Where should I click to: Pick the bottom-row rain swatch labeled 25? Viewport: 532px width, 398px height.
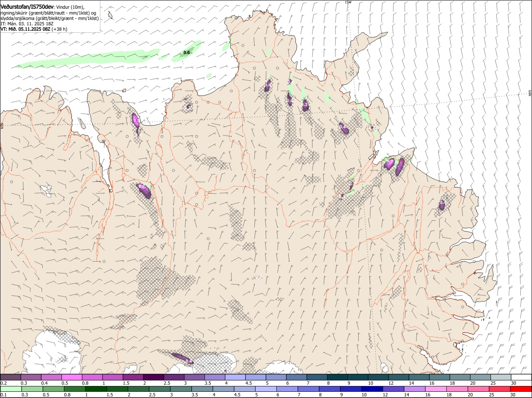pos(500,389)
